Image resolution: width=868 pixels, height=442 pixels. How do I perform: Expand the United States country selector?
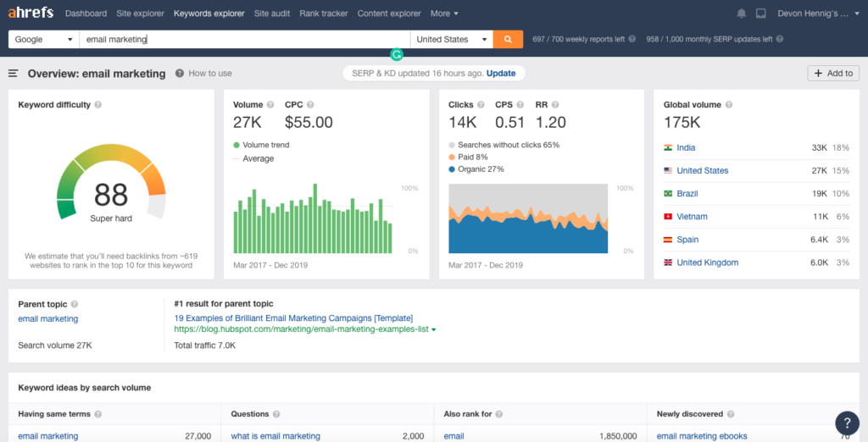(x=452, y=39)
